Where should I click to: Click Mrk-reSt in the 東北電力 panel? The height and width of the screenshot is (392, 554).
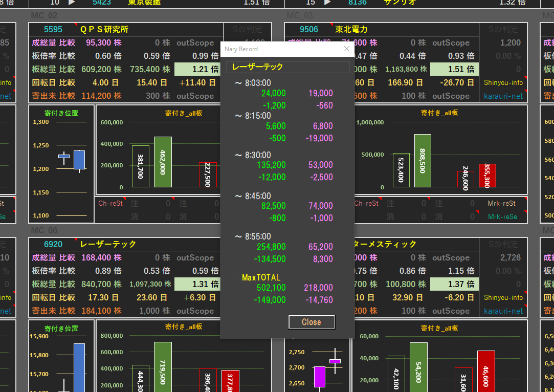click(501, 203)
